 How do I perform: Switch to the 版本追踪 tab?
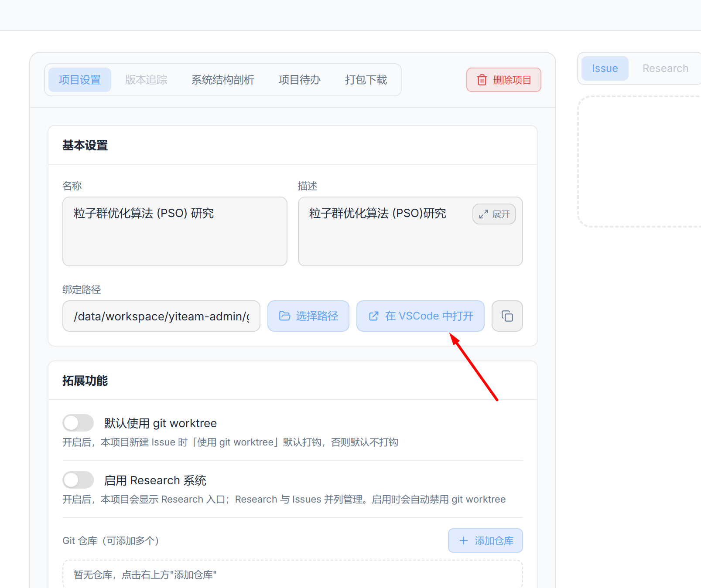[x=146, y=80]
